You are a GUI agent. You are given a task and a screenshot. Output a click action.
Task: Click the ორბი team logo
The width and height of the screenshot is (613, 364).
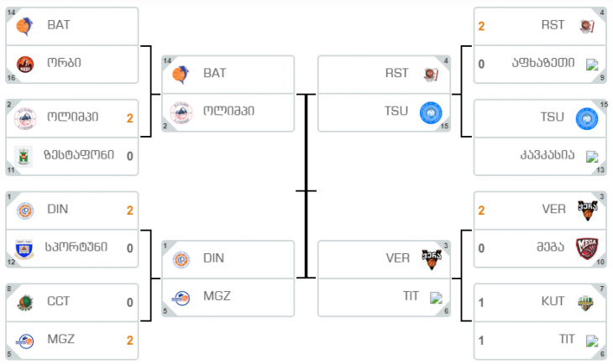click(x=25, y=64)
